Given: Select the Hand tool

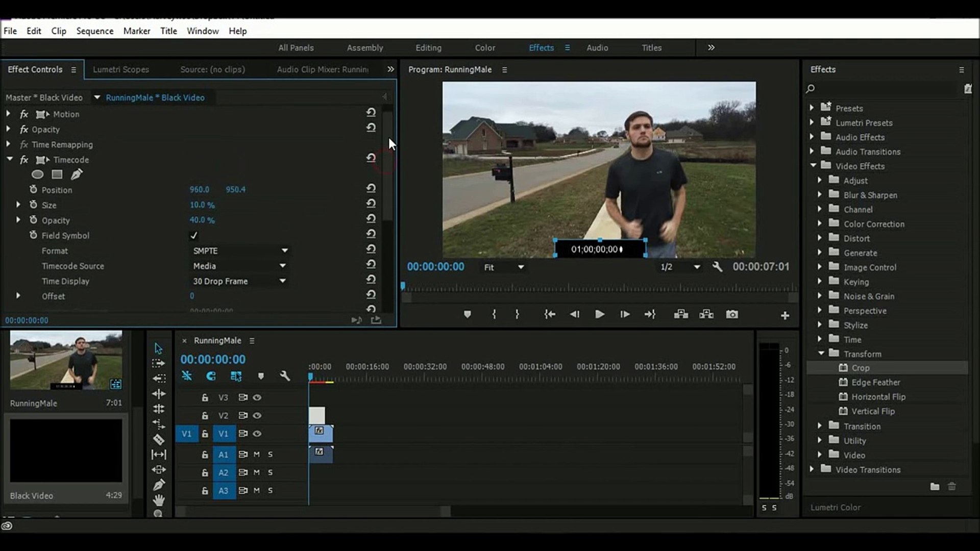Looking at the screenshot, I should click(159, 499).
